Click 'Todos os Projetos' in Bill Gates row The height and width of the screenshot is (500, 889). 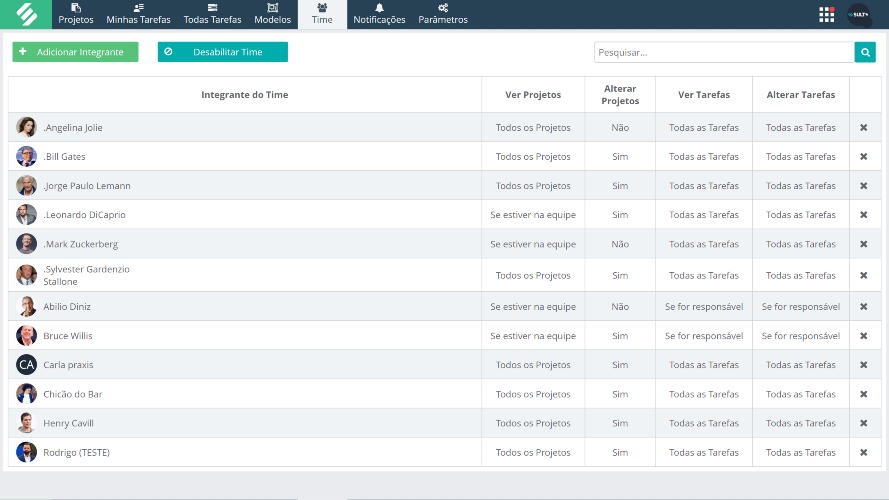click(533, 156)
